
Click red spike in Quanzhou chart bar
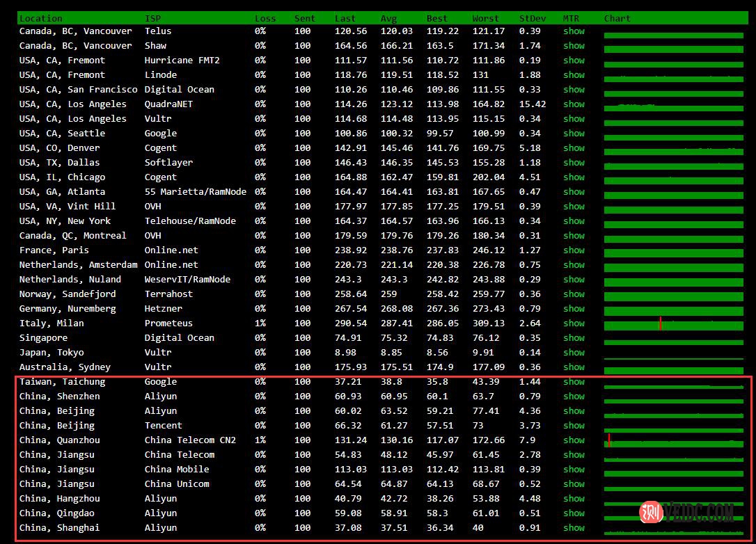tap(609, 440)
